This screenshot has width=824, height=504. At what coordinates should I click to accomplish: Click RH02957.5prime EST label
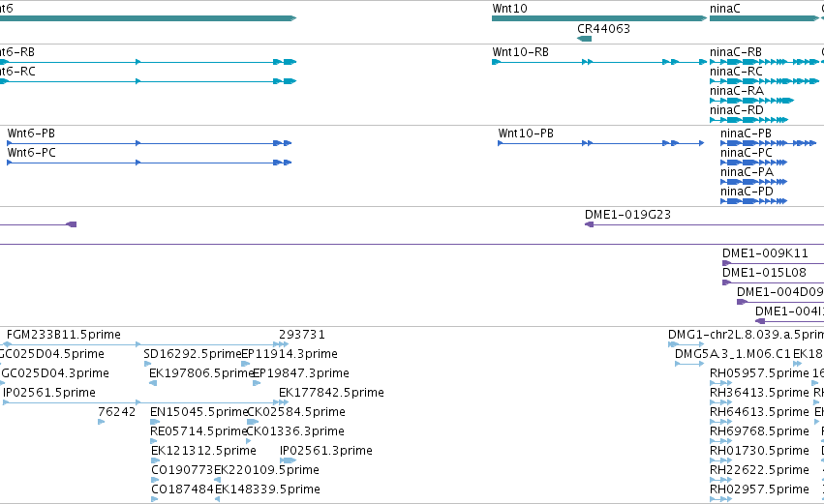pos(759,490)
